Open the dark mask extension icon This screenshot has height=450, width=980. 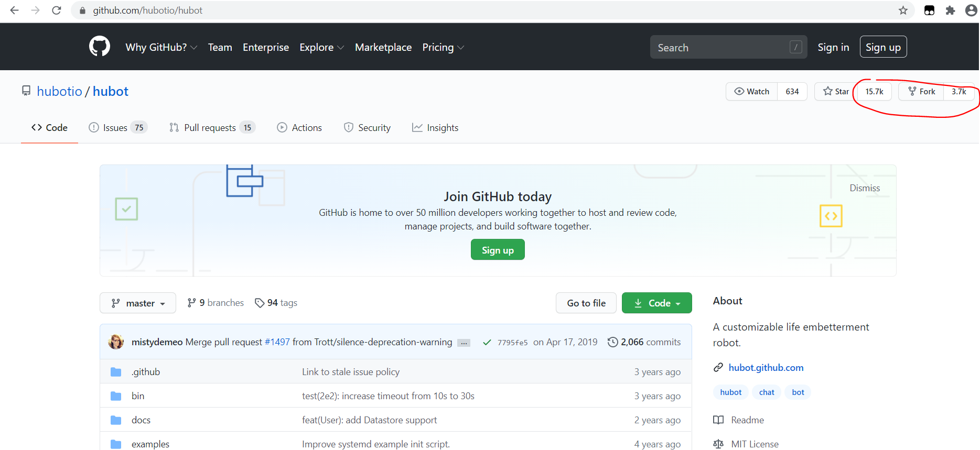click(x=929, y=10)
